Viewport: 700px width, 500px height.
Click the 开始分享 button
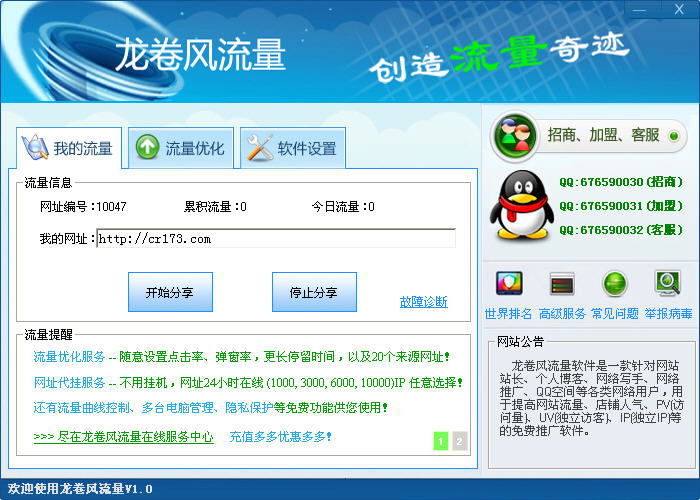point(170,292)
